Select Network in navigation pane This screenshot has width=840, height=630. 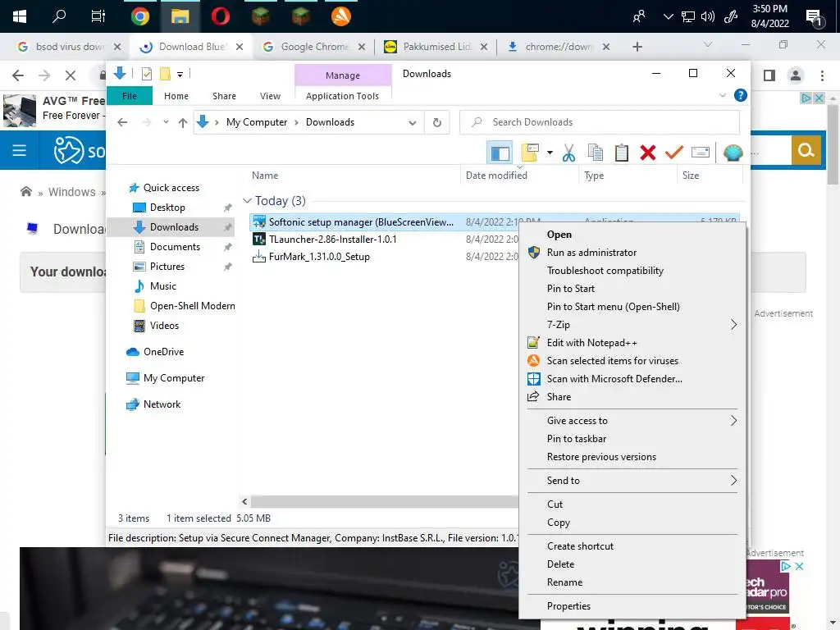point(162,404)
